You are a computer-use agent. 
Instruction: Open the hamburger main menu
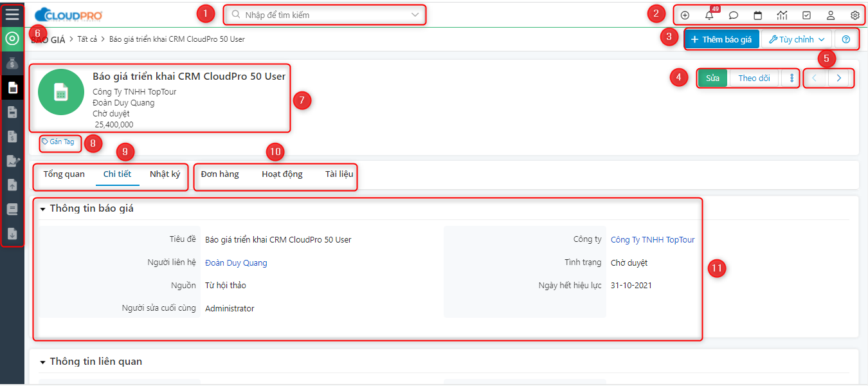[x=12, y=14]
